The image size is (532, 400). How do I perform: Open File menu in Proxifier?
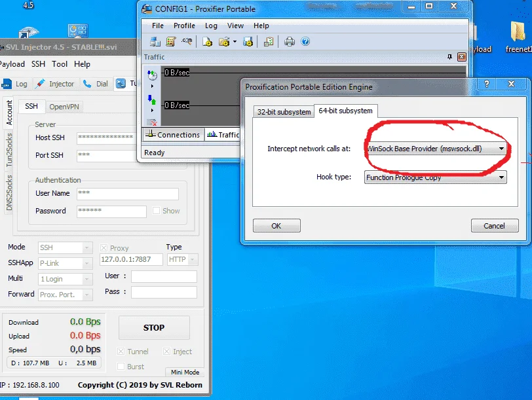(158, 26)
